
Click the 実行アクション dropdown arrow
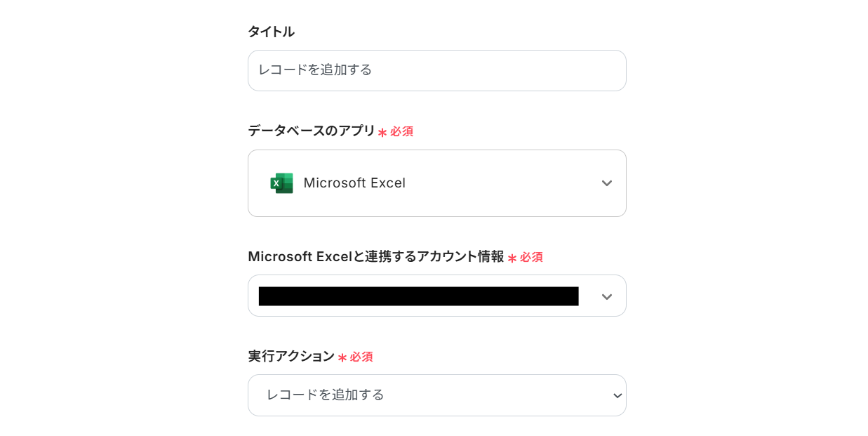[x=617, y=396]
